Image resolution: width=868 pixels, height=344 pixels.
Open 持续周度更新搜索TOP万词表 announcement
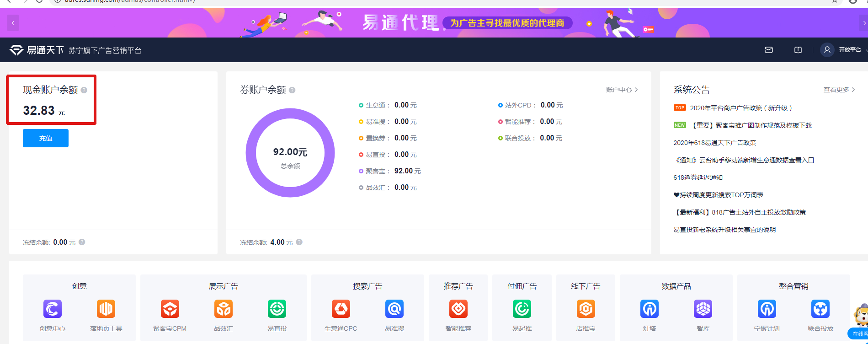point(719,195)
